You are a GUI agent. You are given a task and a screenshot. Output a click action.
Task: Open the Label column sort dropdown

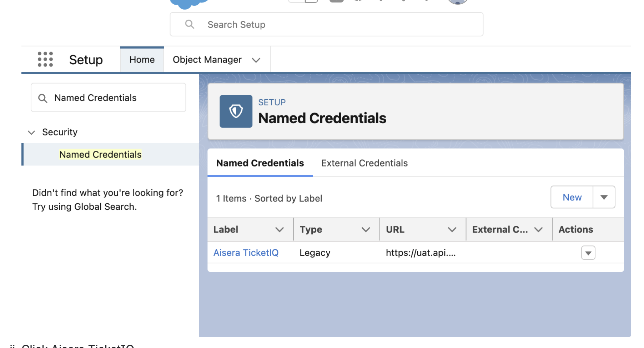tap(280, 229)
